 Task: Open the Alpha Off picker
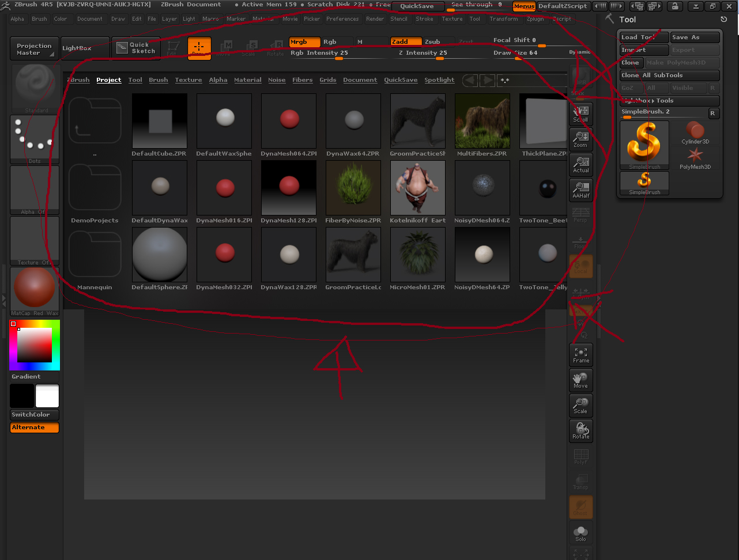click(x=35, y=191)
